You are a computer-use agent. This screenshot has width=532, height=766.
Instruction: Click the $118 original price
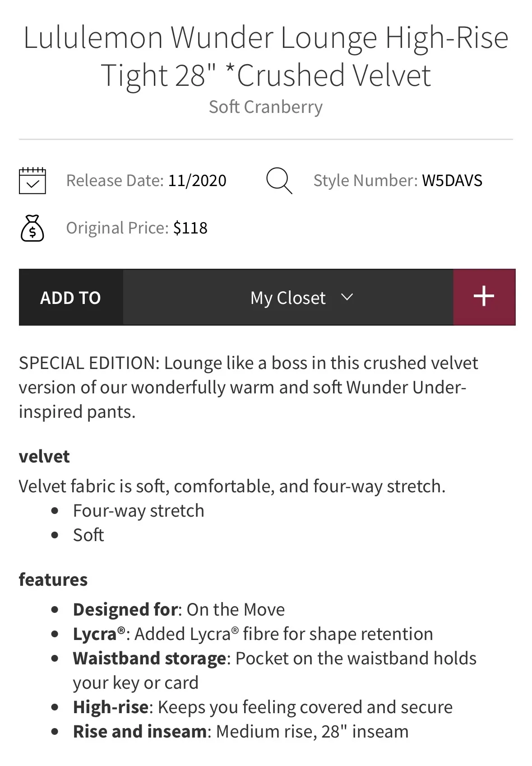click(x=190, y=228)
